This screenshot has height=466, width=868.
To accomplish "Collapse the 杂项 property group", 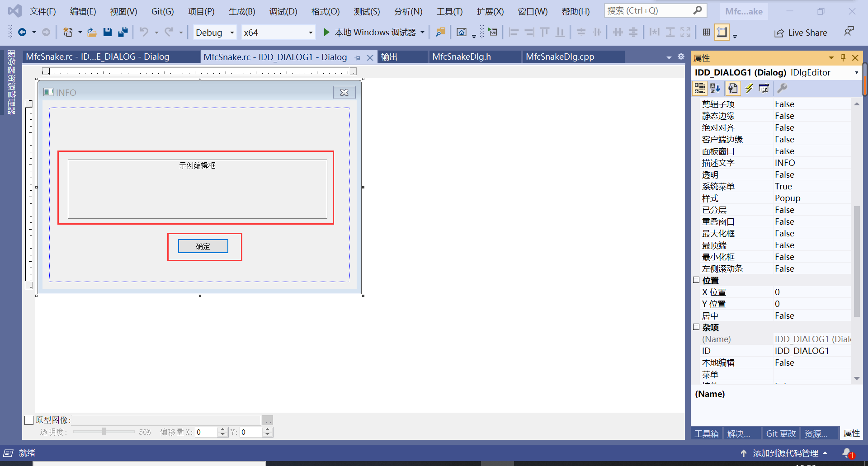I will tap(696, 327).
